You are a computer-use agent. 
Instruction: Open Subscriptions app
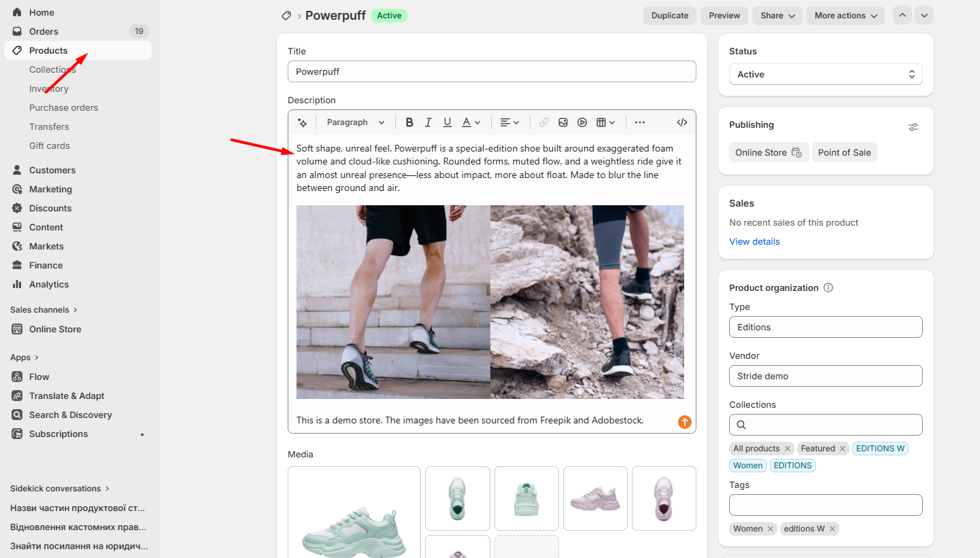[78, 434]
